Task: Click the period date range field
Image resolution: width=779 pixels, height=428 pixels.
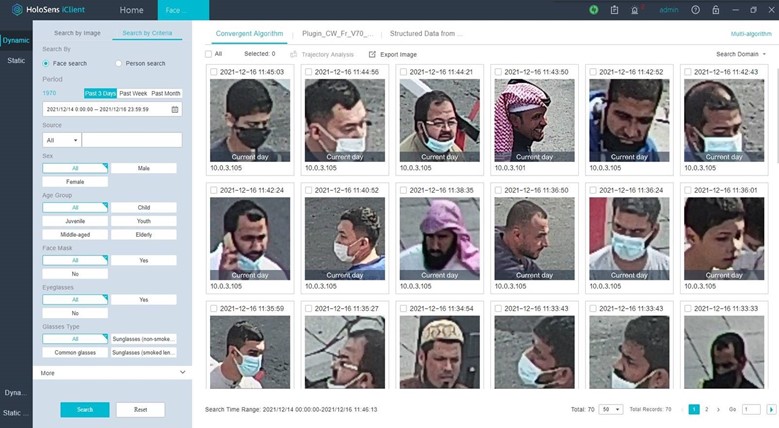Action: (x=112, y=109)
